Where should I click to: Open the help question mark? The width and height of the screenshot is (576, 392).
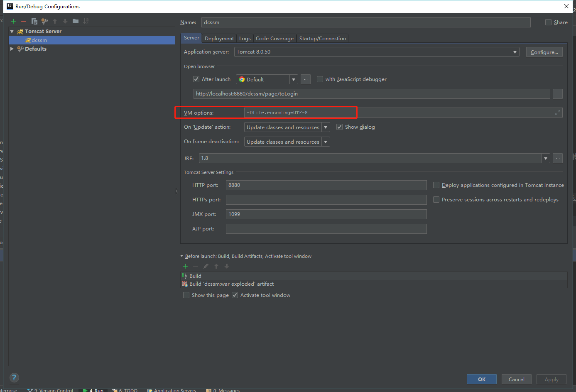click(14, 377)
